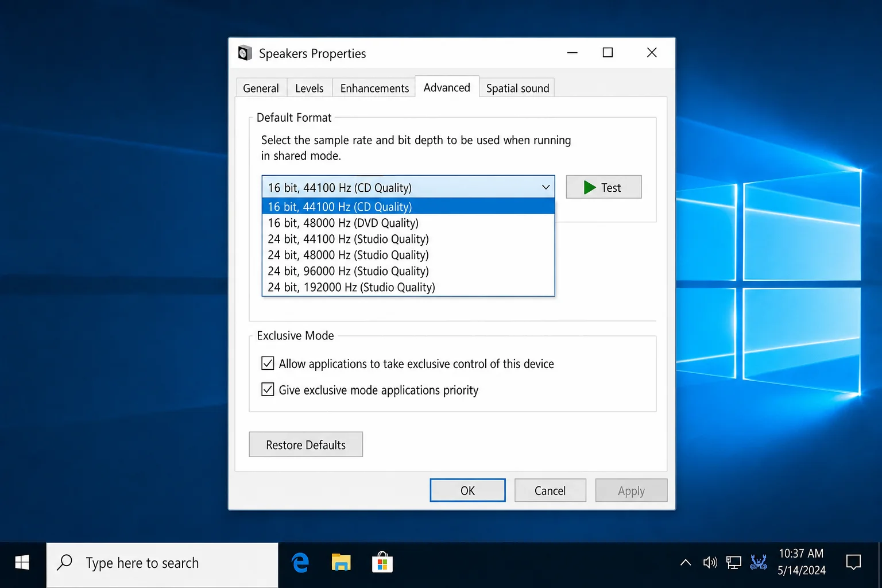Click the speaker icon in the dialog title bar
Screen dimensions: 882x588
click(245, 53)
